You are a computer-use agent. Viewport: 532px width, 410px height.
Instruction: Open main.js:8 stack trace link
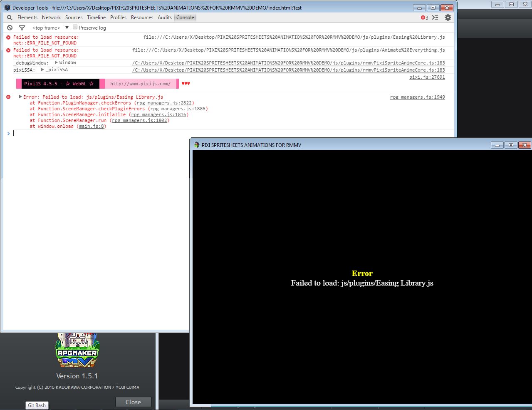(92, 126)
